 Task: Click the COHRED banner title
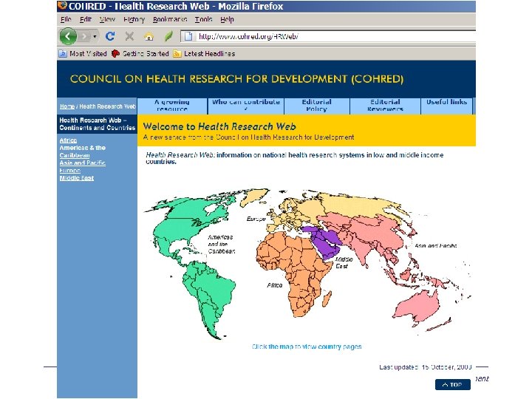[237, 79]
